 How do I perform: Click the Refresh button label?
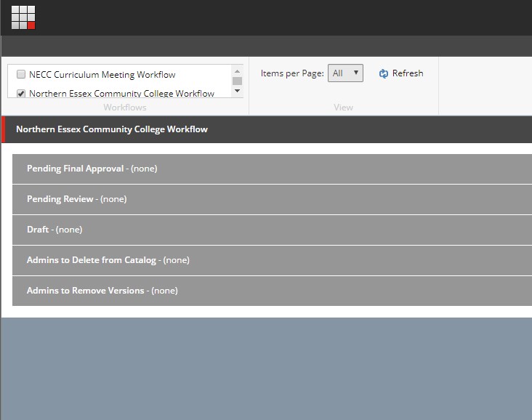tap(407, 73)
